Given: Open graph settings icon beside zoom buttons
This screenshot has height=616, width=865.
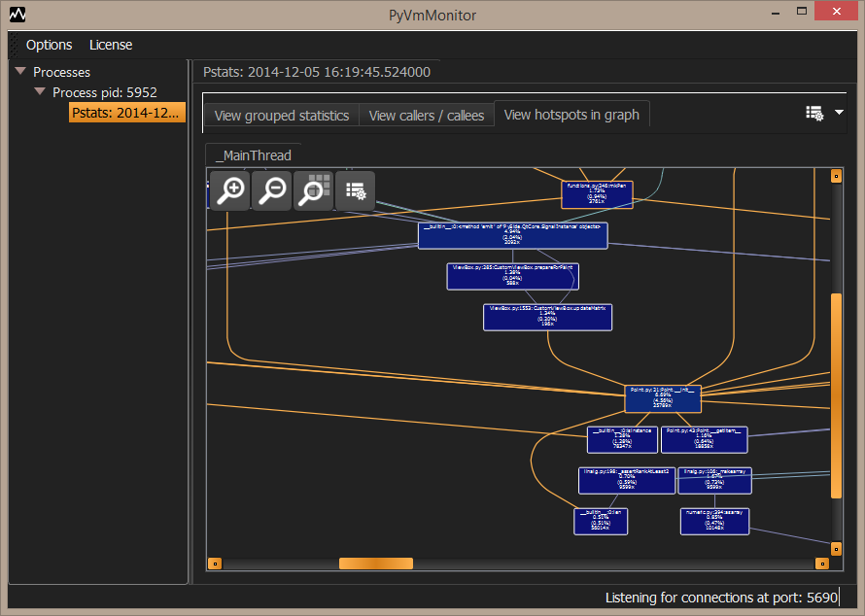Looking at the screenshot, I should point(356,190).
